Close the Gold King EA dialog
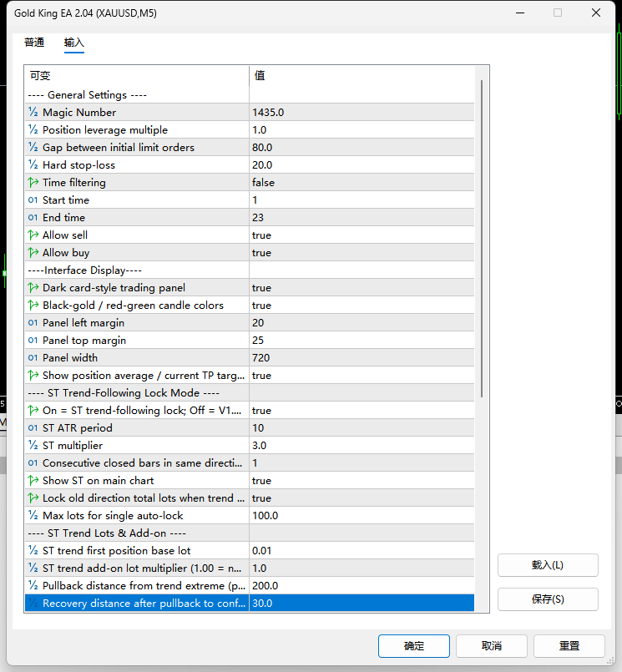The height and width of the screenshot is (672, 622). pos(596,13)
